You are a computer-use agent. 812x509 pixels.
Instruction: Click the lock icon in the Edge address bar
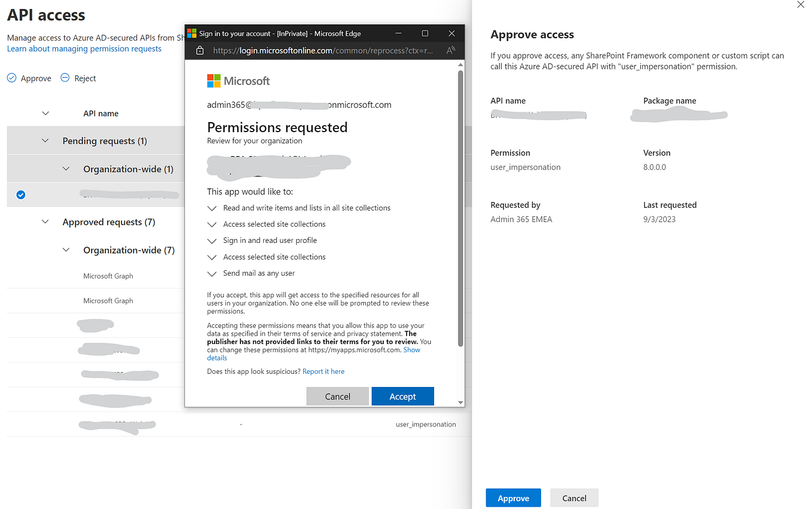click(200, 50)
